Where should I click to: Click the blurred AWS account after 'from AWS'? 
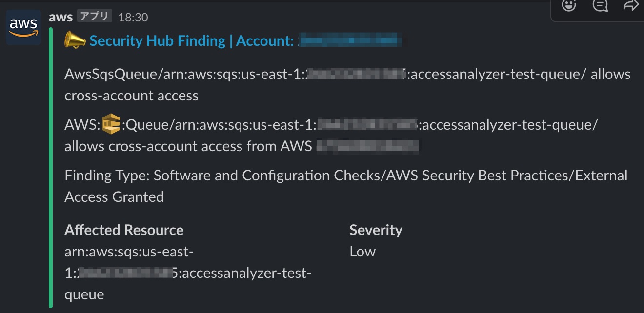pyautogui.click(x=367, y=146)
